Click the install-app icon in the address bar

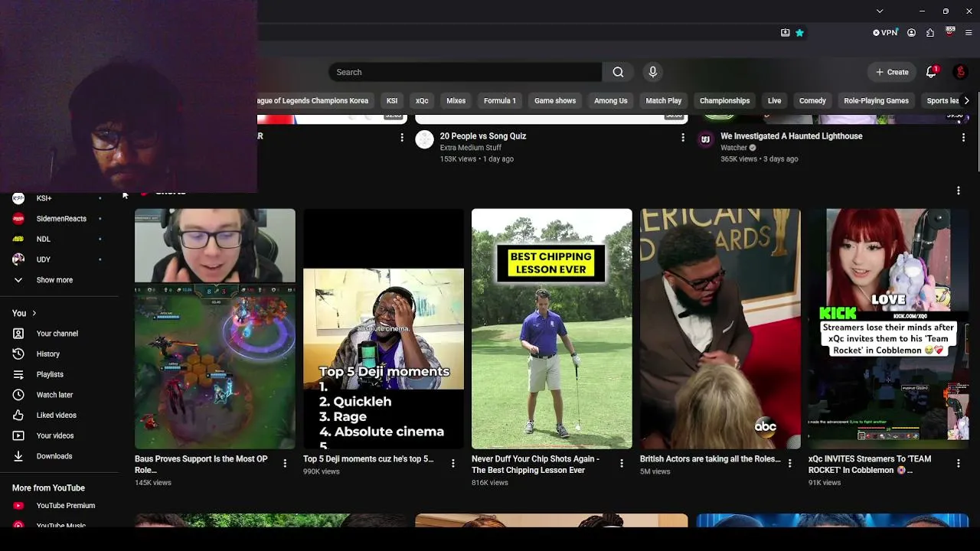[785, 33]
